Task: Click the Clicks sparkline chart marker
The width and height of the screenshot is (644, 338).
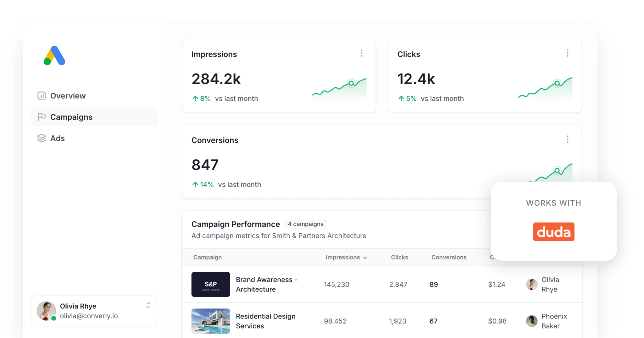Action: (557, 83)
